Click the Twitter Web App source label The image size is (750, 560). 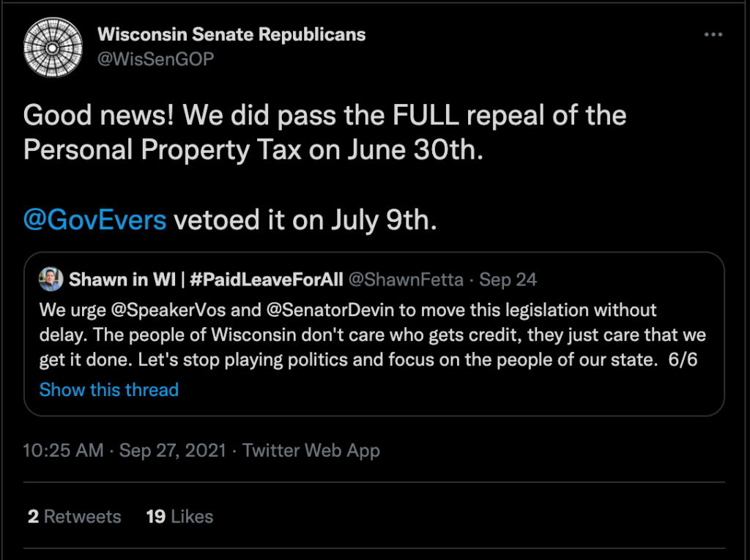point(311,449)
